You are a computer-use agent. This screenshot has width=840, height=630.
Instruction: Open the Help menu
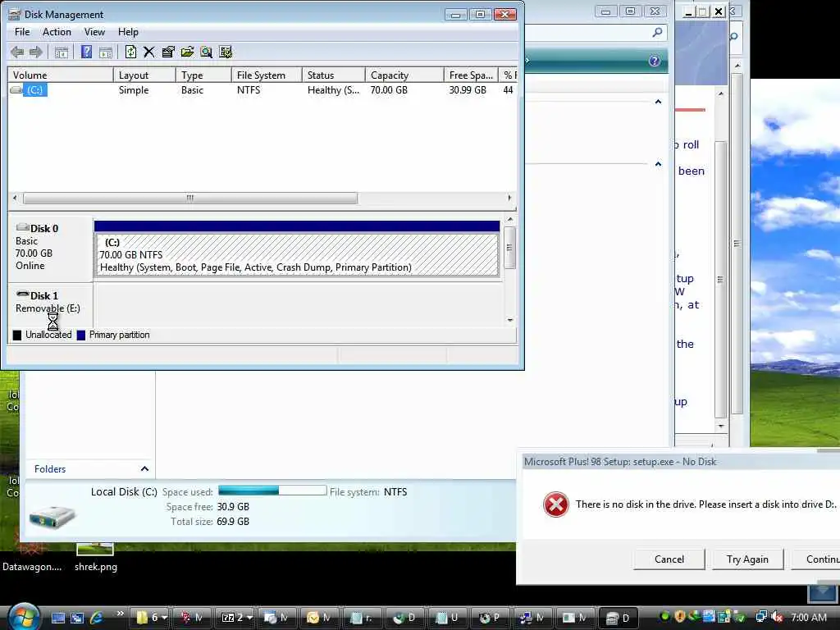click(128, 32)
